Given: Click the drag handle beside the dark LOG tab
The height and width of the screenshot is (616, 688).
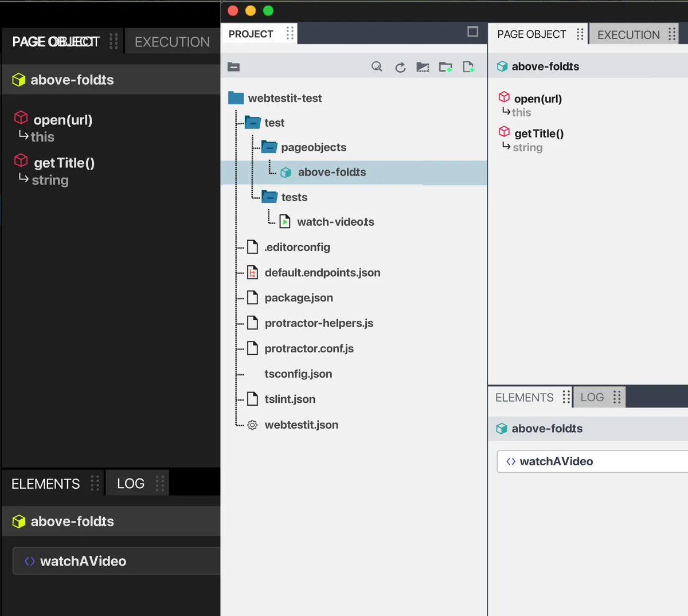Looking at the screenshot, I should [160, 483].
